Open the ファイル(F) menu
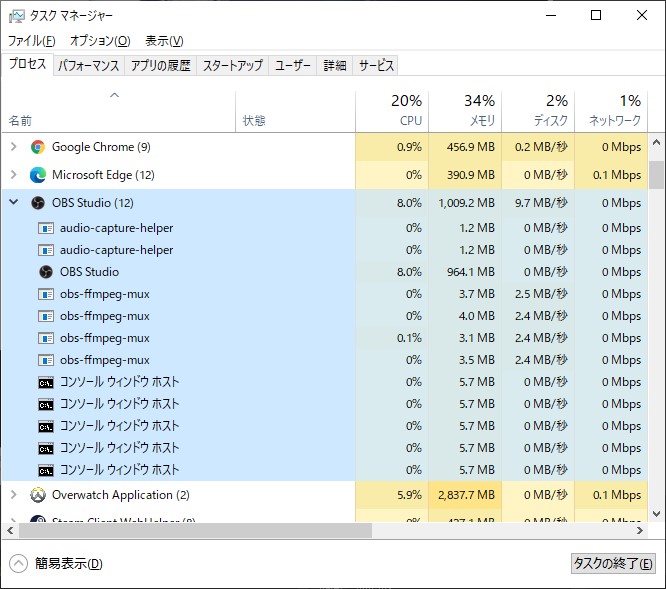The height and width of the screenshot is (589, 666). point(32,41)
